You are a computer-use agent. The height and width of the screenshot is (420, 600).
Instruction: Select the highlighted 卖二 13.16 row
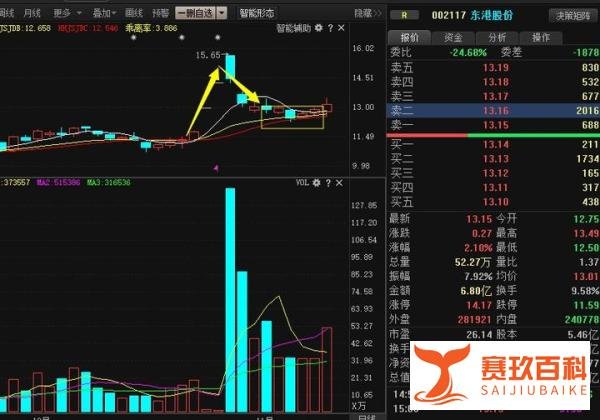pyautogui.click(x=494, y=111)
